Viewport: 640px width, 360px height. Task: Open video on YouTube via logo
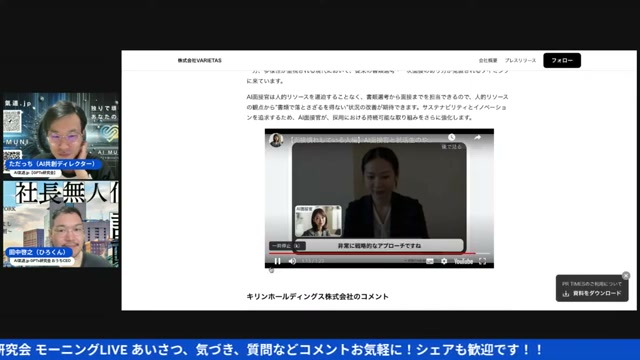464,261
